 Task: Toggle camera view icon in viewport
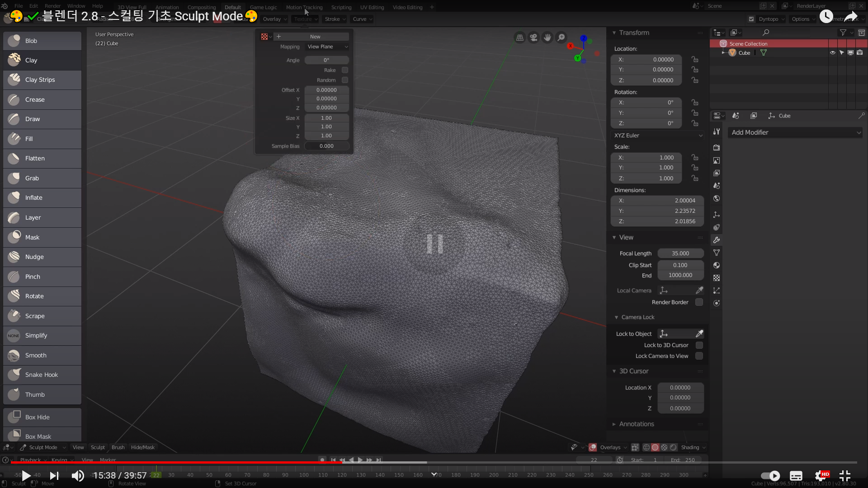pos(534,38)
